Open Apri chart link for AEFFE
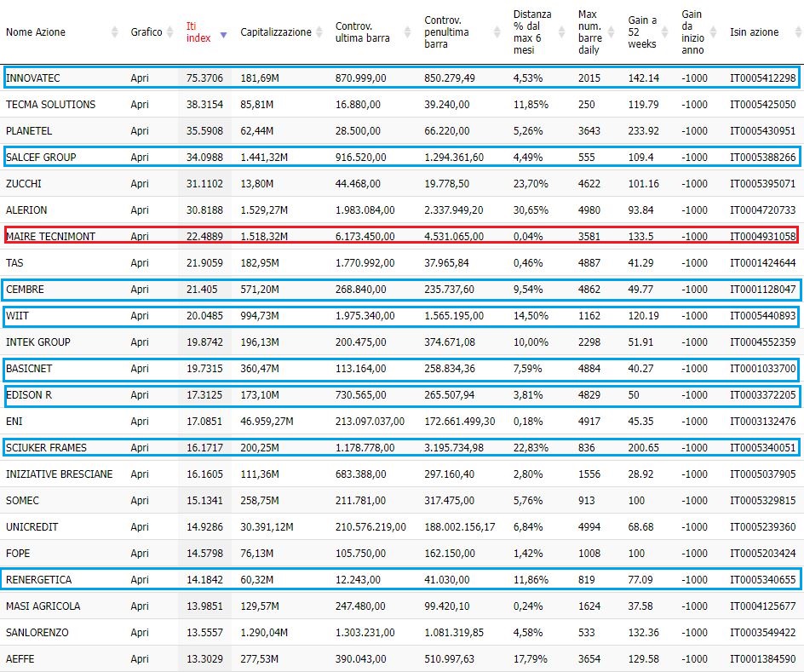The width and height of the screenshot is (804, 672). [140, 658]
